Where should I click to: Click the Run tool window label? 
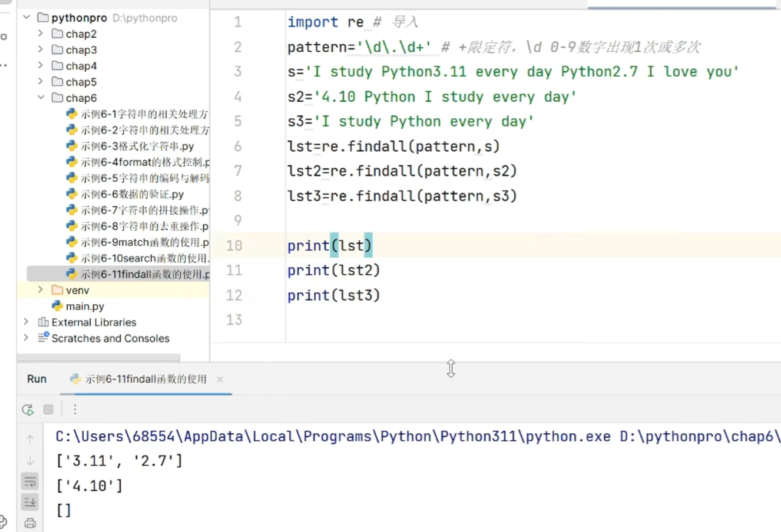[37, 379]
